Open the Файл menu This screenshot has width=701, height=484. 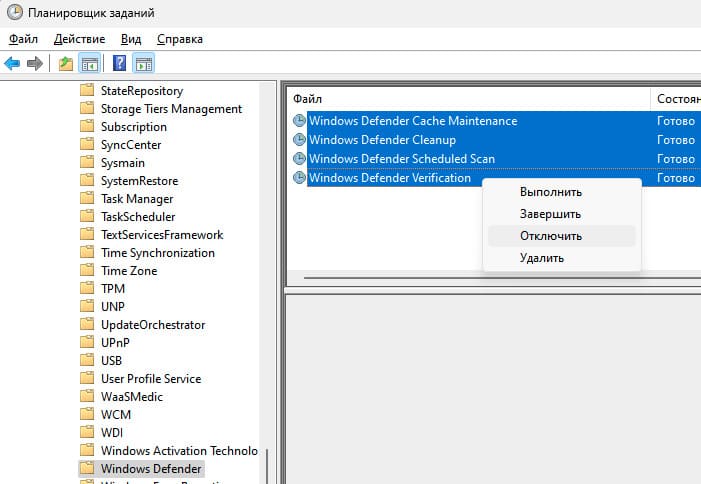point(23,39)
